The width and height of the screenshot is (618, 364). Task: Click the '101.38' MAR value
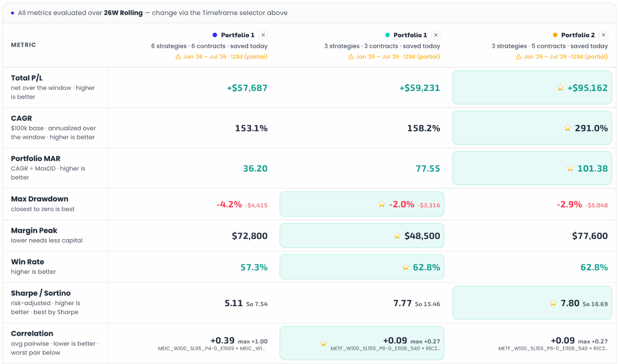pyautogui.click(x=593, y=168)
